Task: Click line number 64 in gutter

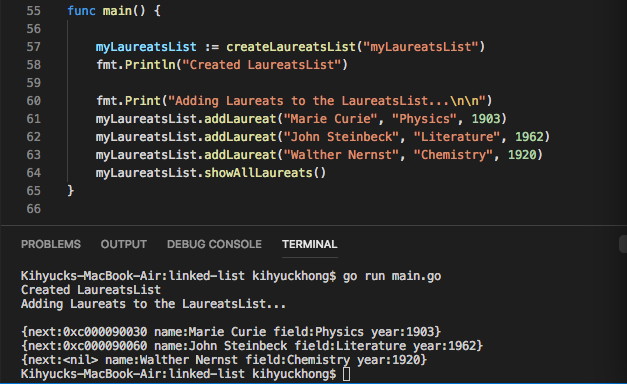Action: (x=34, y=173)
